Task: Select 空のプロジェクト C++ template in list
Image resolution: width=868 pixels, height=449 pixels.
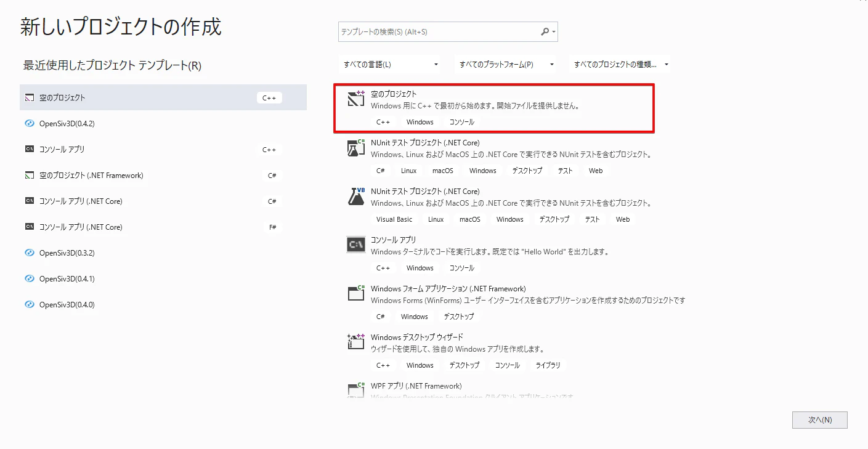Action: pos(493,108)
